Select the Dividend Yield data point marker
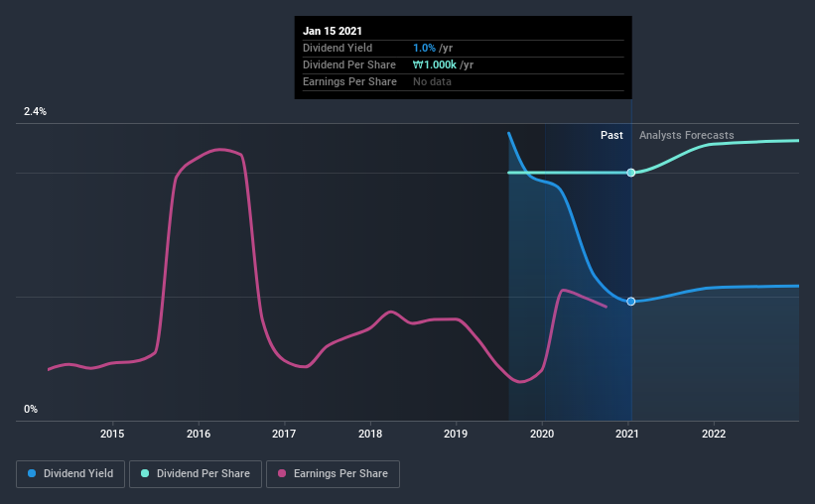The image size is (815, 504). [631, 302]
